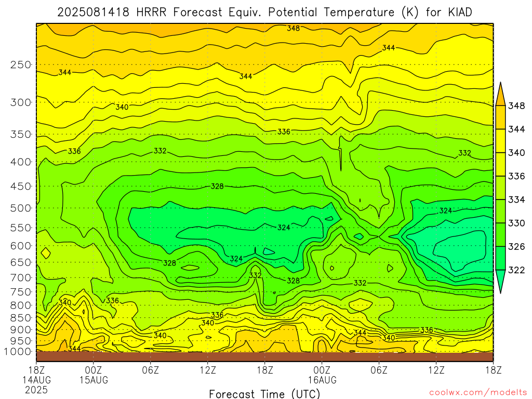Click the 600 pressure level label

[x=20, y=246]
